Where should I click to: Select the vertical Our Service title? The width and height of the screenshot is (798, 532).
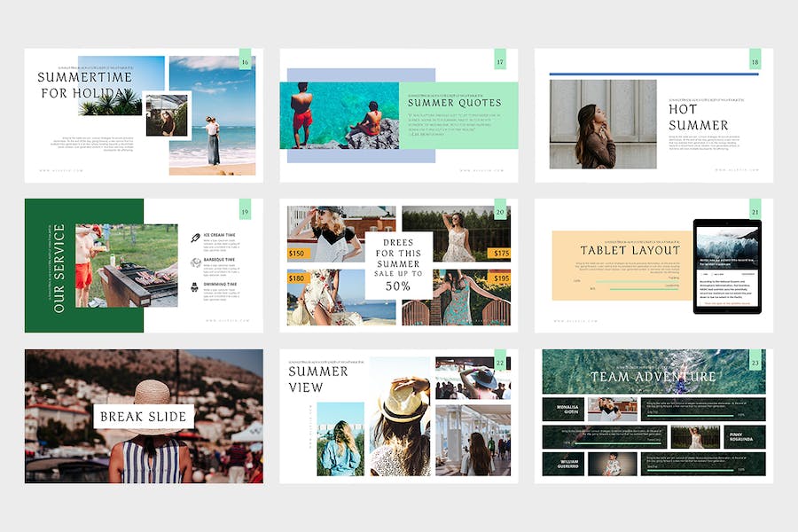click(x=59, y=269)
